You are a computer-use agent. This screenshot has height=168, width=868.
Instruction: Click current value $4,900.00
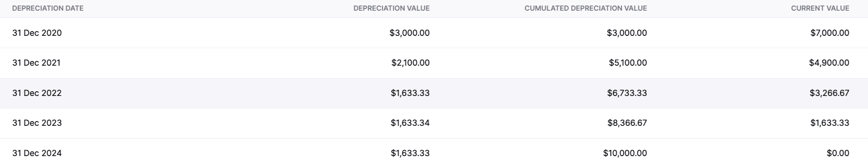[x=829, y=63]
